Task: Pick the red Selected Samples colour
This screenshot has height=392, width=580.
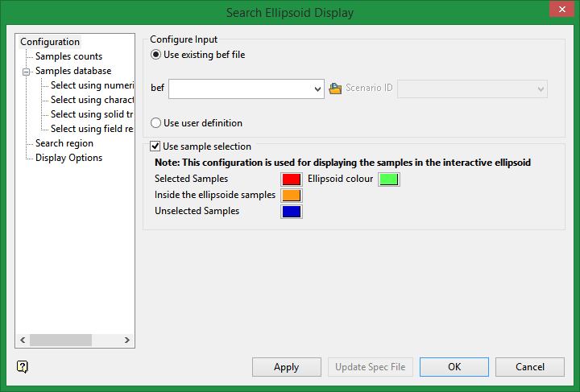Action: [292, 179]
